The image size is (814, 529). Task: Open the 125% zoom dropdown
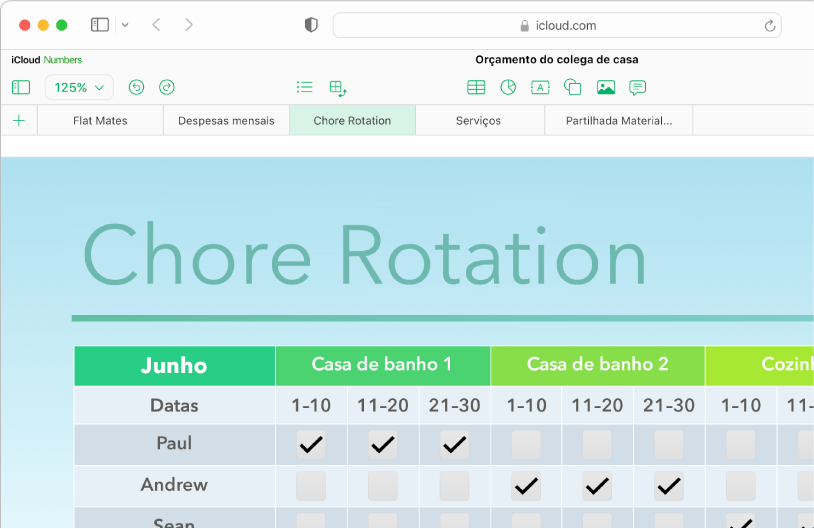pos(79,88)
